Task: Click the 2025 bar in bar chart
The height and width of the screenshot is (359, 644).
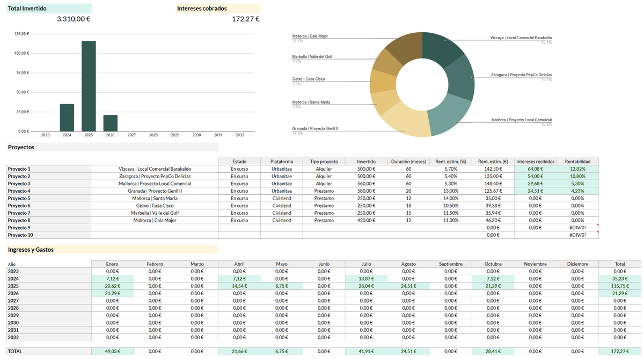Action: coord(89,86)
